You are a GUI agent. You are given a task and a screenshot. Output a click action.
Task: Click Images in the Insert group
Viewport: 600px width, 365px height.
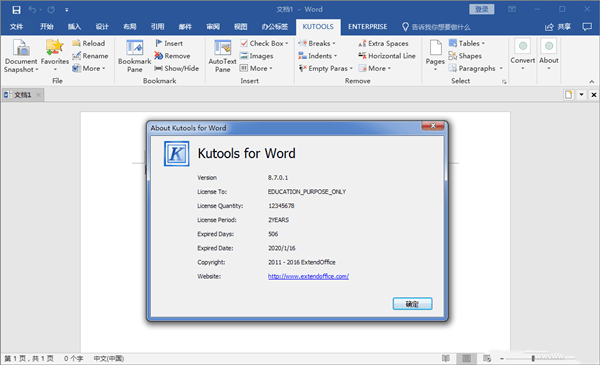[256, 56]
